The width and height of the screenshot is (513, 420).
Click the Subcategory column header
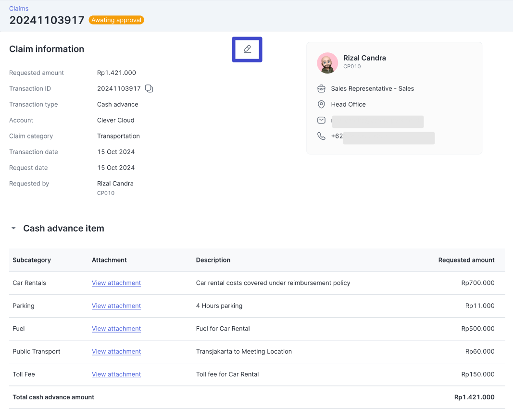(32, 260)
